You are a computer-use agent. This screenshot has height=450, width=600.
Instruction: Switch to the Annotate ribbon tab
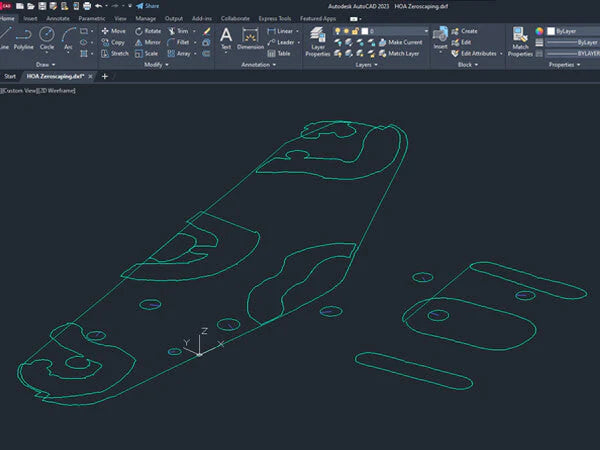coord(58,18)
